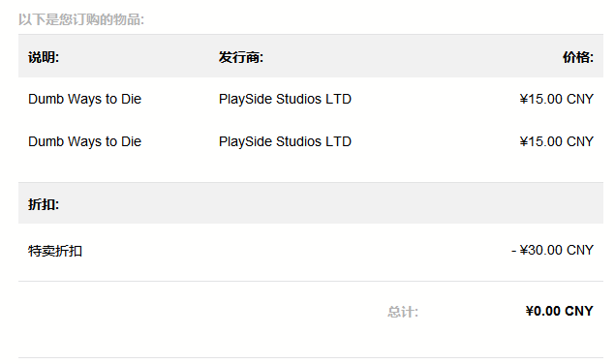Click the - ¥30.00 CNY discount amount
Image resolution: width=615 pixels, height=364 pixels.
coord(553,250)
